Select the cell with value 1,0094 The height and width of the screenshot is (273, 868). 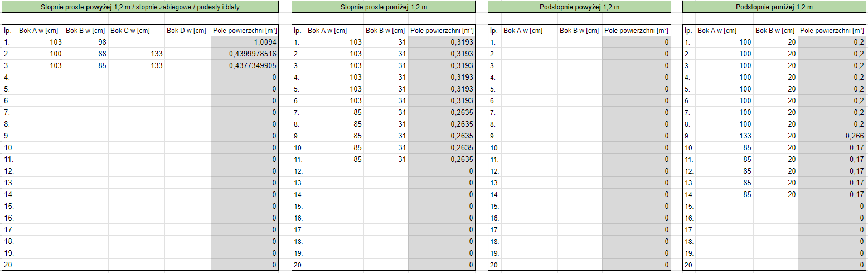tap(245, 42)
